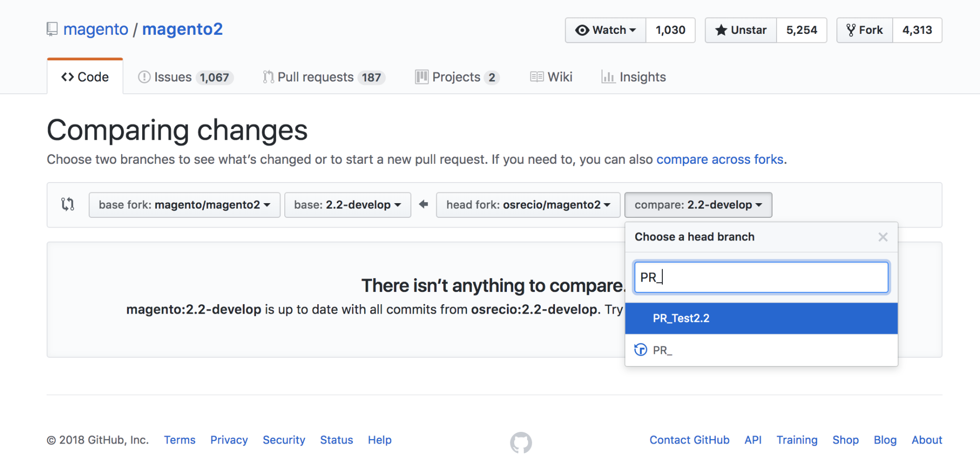Open the Terms footer link
The image size is (980, 475).
point(179,440)
